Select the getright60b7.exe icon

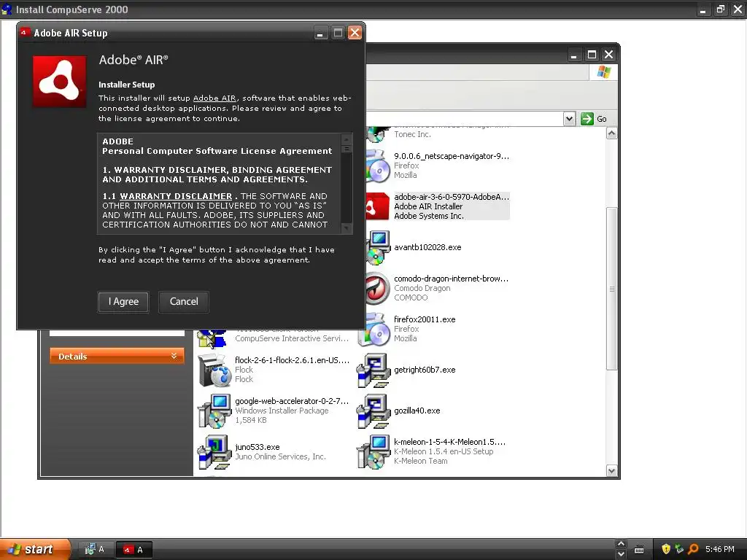pos(374,370)
